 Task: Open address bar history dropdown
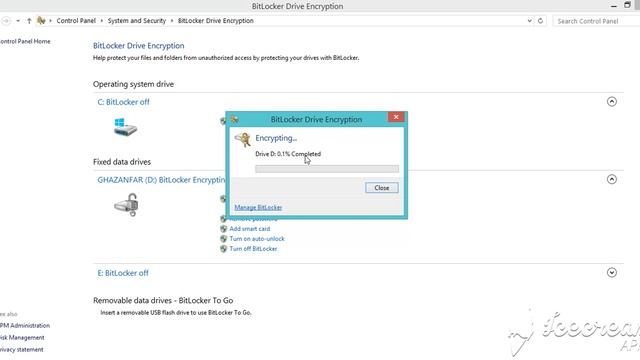(x=529, y=21)
